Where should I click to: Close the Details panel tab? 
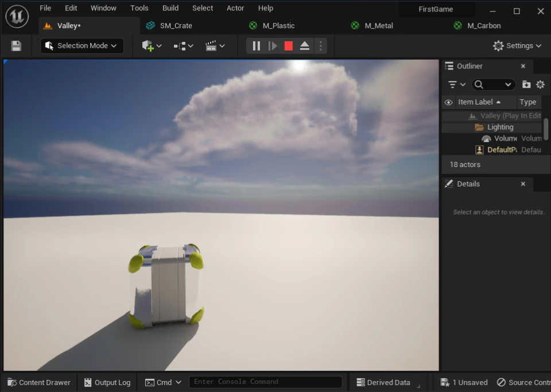click(x=523, y=184)
